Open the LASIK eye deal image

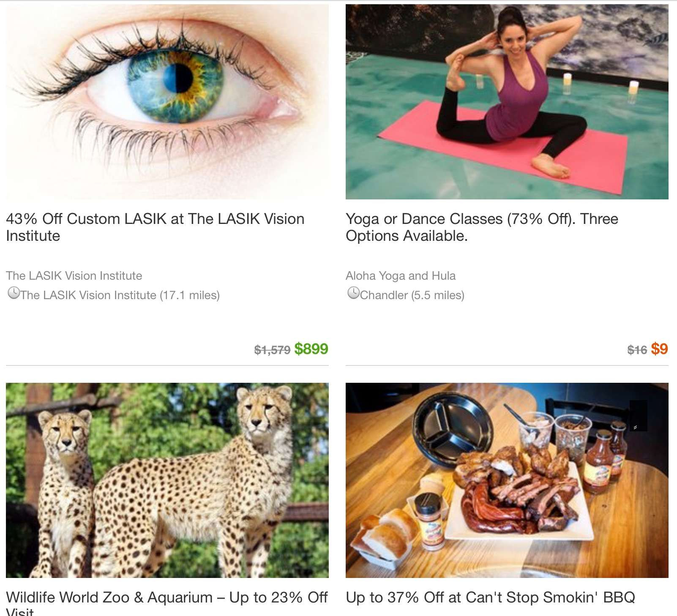click(167, 102)
